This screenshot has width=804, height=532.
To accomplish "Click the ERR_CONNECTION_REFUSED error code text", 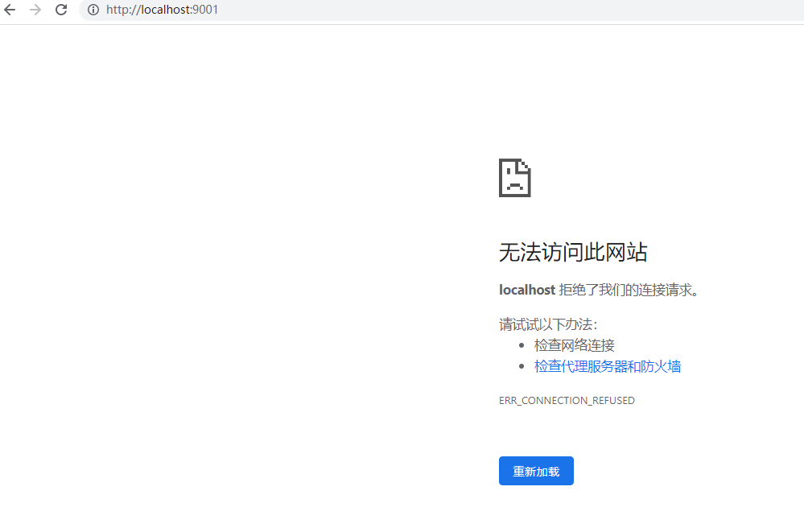I will 567,400.
